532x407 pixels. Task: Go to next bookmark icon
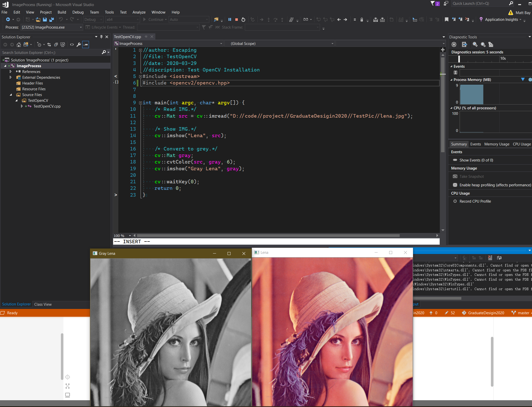coord(460,20)
